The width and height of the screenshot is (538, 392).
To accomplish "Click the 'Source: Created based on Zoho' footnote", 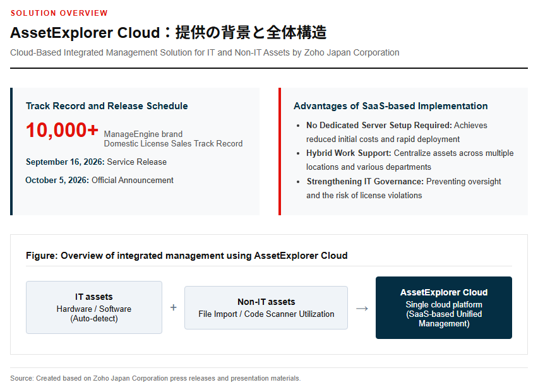I will [x=155, y=378].
